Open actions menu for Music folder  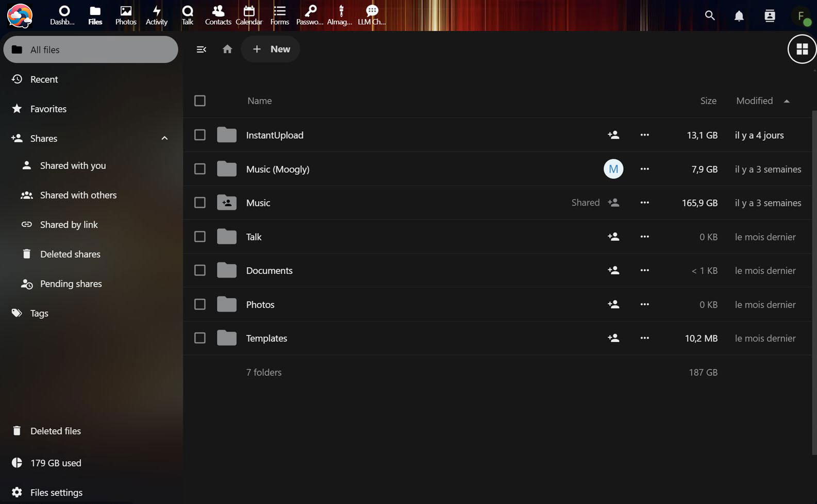coord(644,203)
